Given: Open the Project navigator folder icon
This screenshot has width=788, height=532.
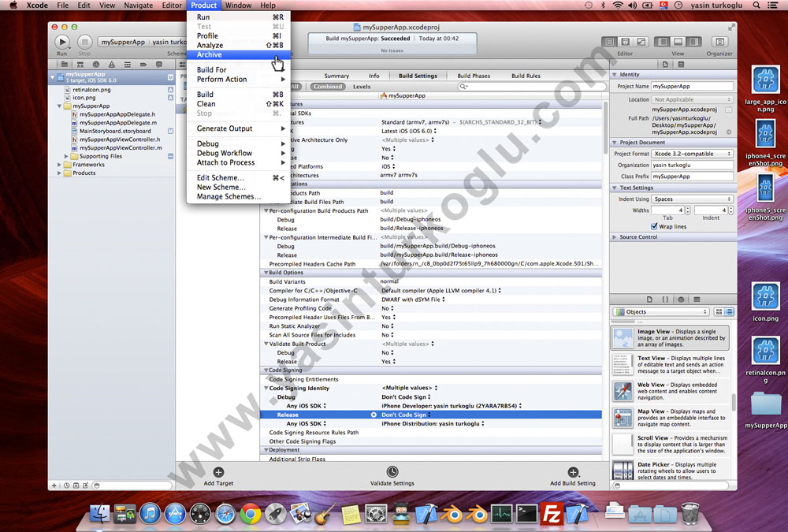Looking at the screenshot, I should click(65, 65).
